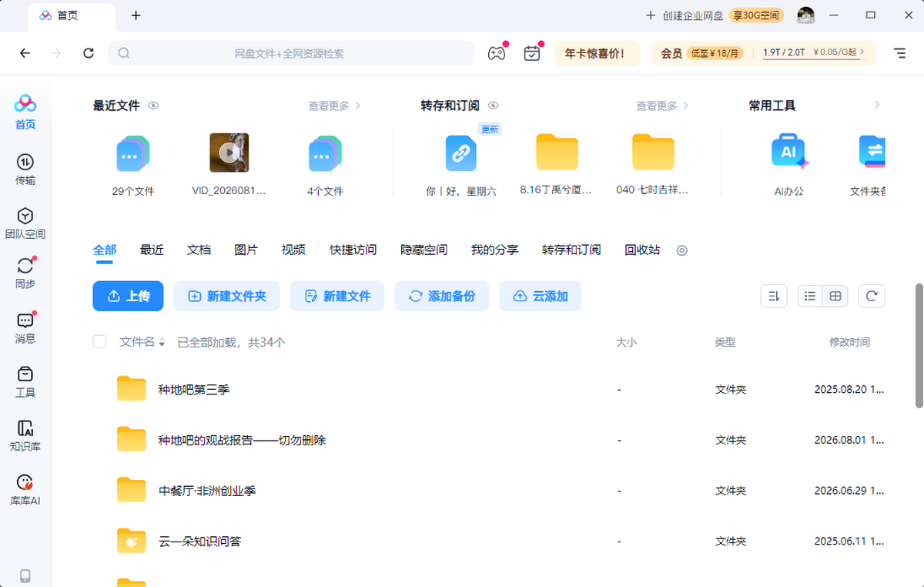Select the 文档 tab
This screenshot has width=924, height=587.
coord(199,250)
